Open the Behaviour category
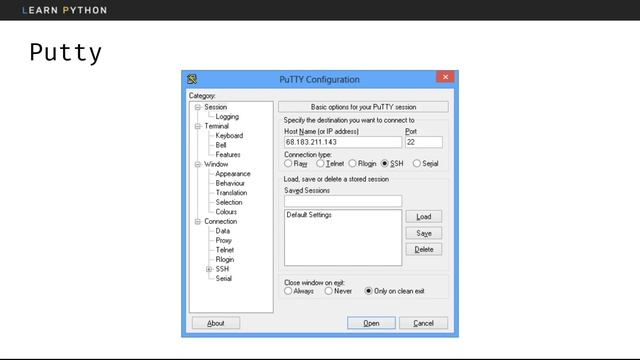Image resolution: width=640 pixels, height=360 pixels. pos(230,183)
